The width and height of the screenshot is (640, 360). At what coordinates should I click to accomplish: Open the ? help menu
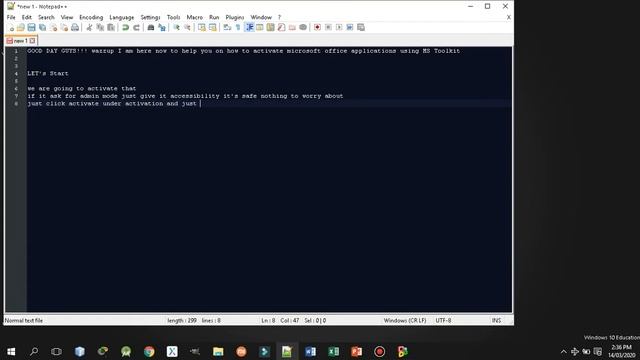(x=280, y=17)
